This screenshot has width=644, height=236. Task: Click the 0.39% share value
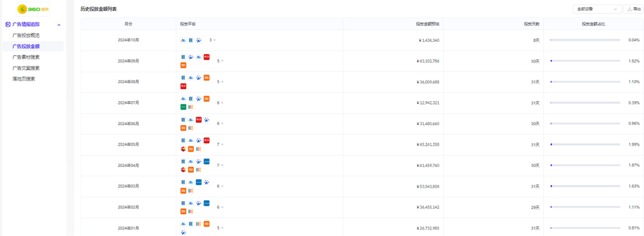coord(634,103)
